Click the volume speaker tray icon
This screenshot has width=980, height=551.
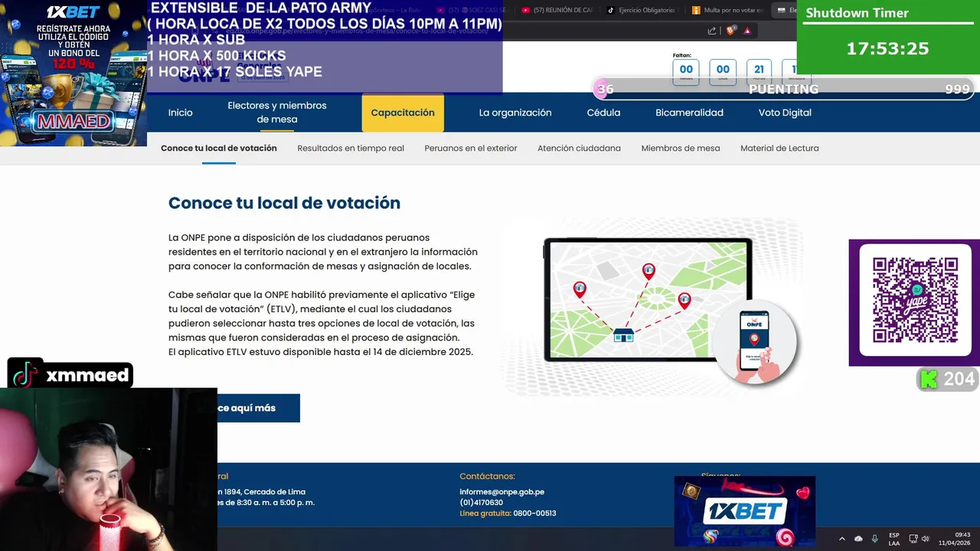(925, 539)
